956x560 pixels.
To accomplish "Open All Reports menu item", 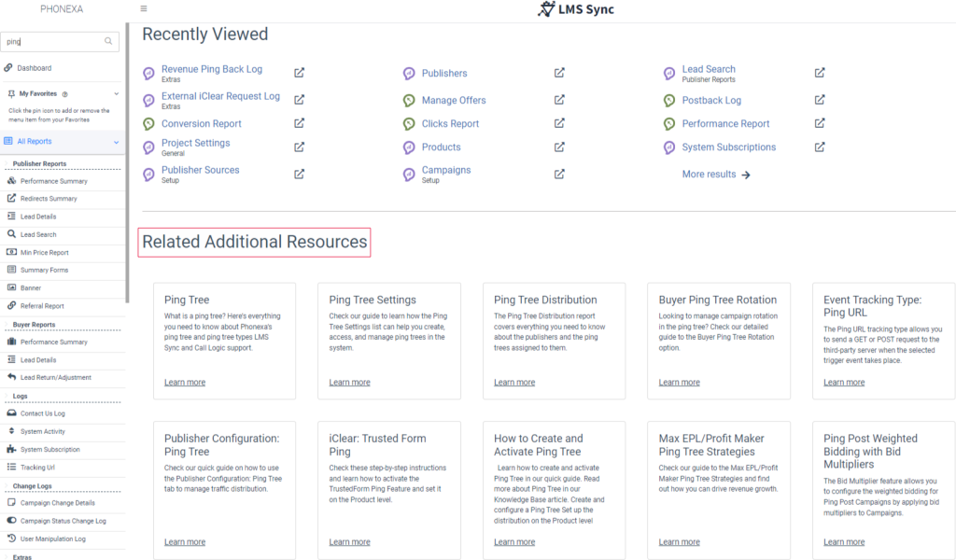I will 63,141.
